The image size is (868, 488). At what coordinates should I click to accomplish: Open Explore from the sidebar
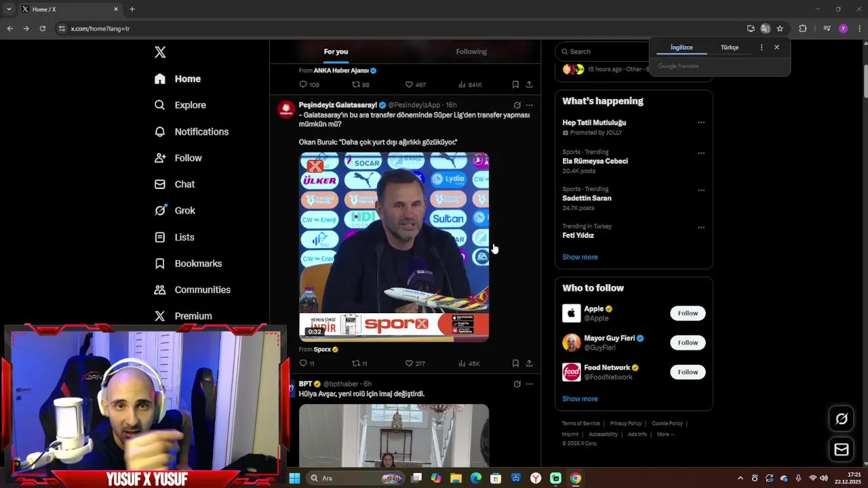pos(180,105)
